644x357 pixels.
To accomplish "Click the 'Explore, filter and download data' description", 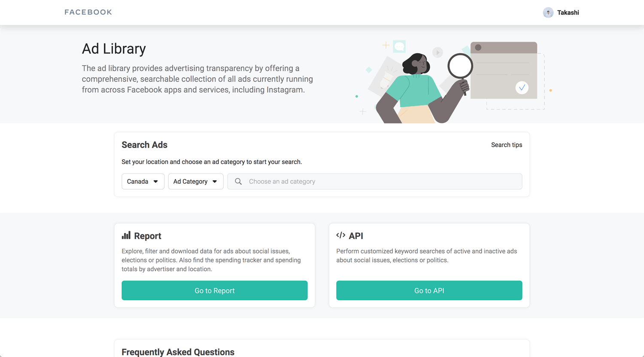I will 211,260.
